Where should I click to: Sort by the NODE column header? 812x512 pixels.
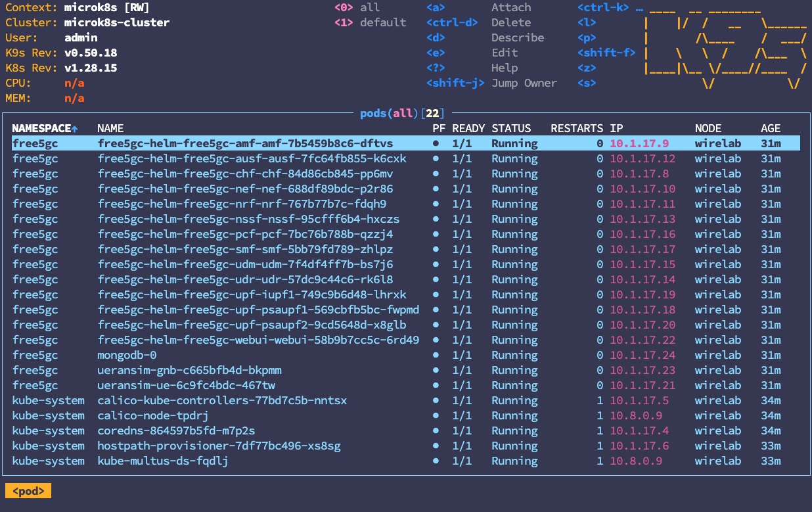click(708, 128)
